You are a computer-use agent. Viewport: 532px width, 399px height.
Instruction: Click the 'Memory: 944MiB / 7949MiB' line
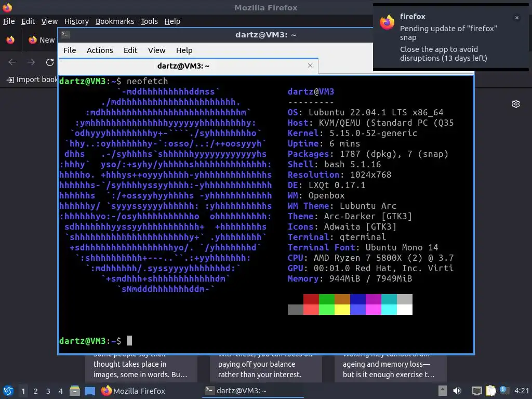tap(350, 278)
